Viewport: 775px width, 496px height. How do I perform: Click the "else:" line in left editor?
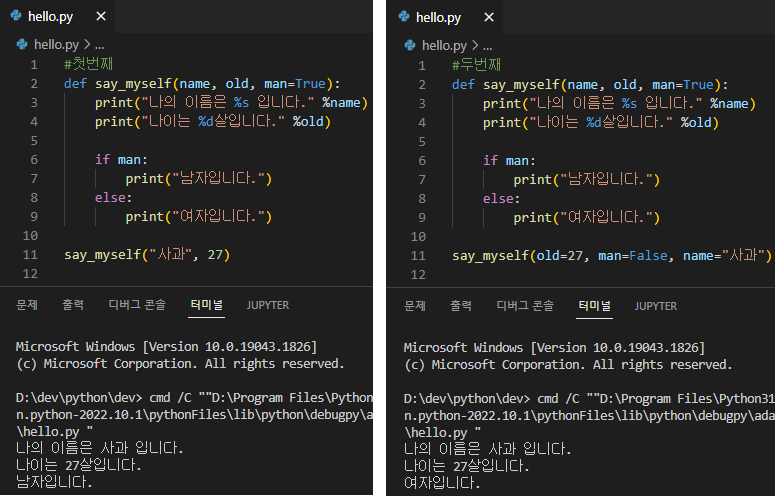(x=114, y=198)
